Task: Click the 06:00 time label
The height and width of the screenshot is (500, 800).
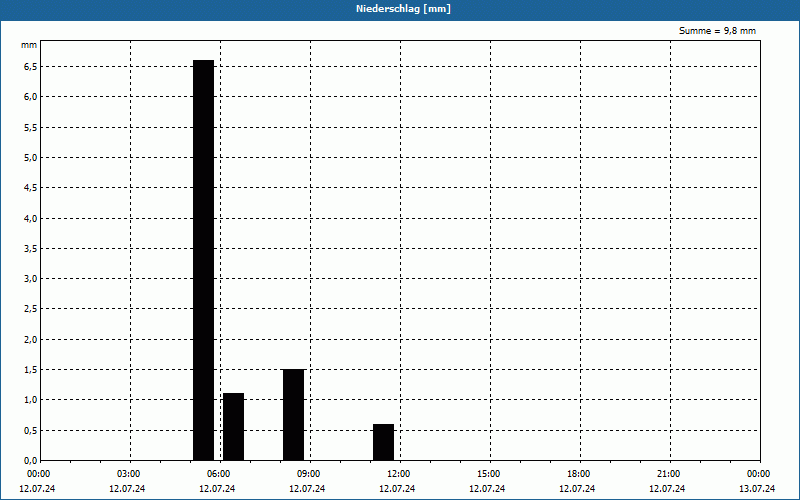Action: pos(218,474)
